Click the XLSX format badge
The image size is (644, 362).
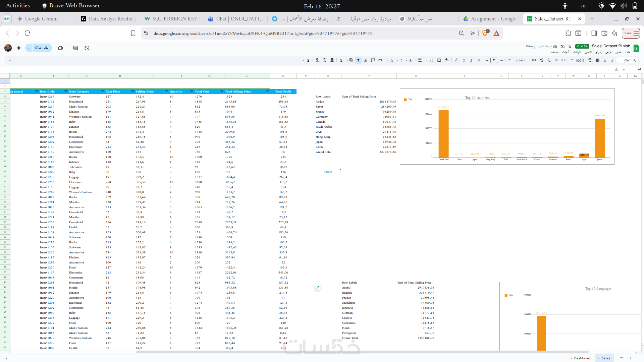582,46
